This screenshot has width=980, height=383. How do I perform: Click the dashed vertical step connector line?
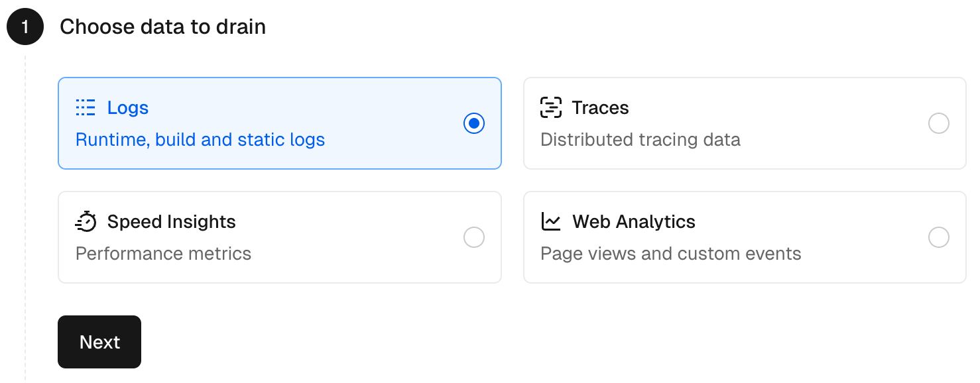[x=25, y=199]
